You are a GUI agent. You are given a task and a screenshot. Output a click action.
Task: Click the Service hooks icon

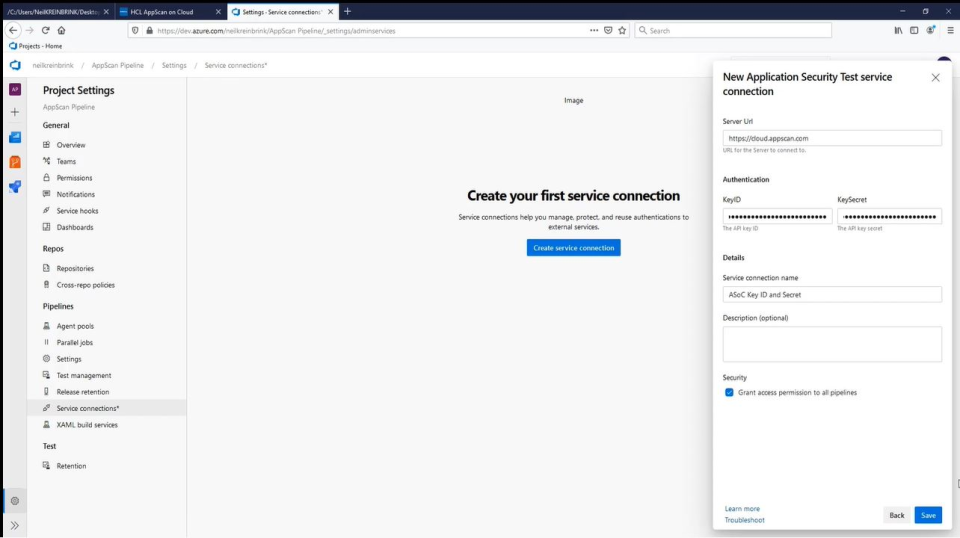[x=47, y=211]
